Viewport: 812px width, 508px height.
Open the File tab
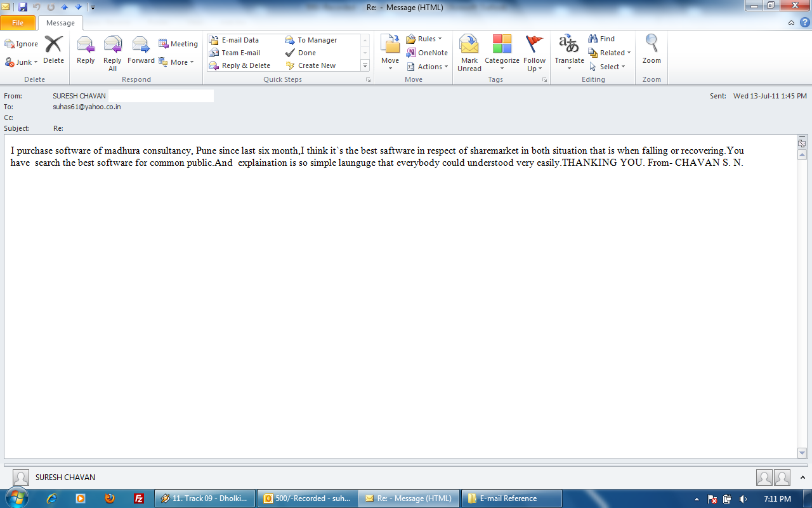[18, 23]
